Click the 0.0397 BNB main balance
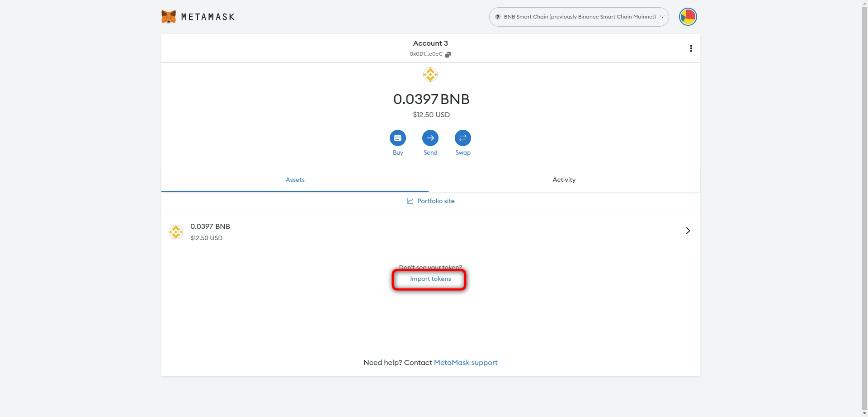 (431, 99)
